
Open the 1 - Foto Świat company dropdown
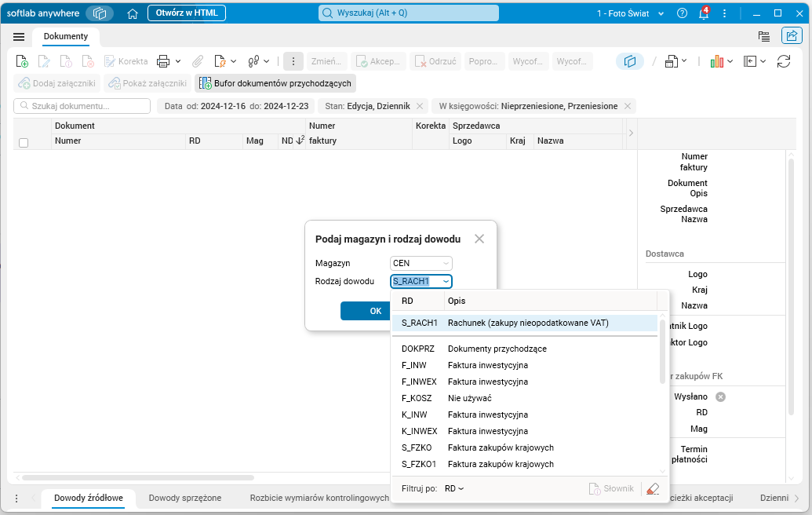click(631, 13)
